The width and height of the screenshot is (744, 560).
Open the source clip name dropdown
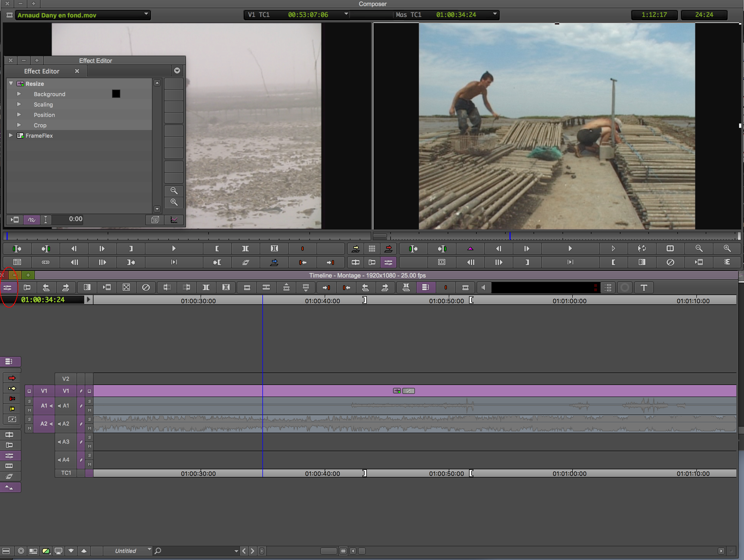tap(146, 14)
